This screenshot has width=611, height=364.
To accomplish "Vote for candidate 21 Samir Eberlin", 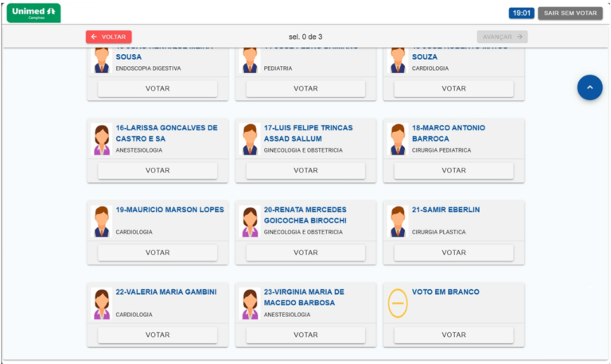I will pos(453,253).
